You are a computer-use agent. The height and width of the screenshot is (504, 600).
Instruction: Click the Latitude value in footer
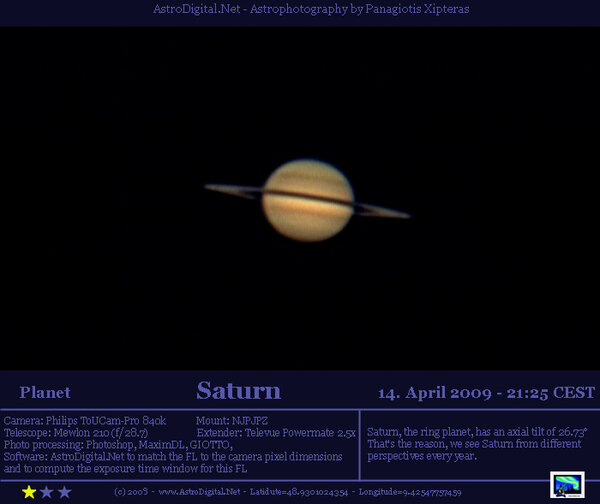pyautogui.click(x=298, y=493)
